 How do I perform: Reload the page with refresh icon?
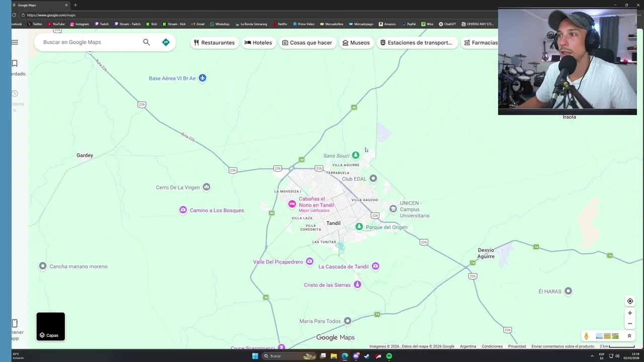click(x=14, y=15)
